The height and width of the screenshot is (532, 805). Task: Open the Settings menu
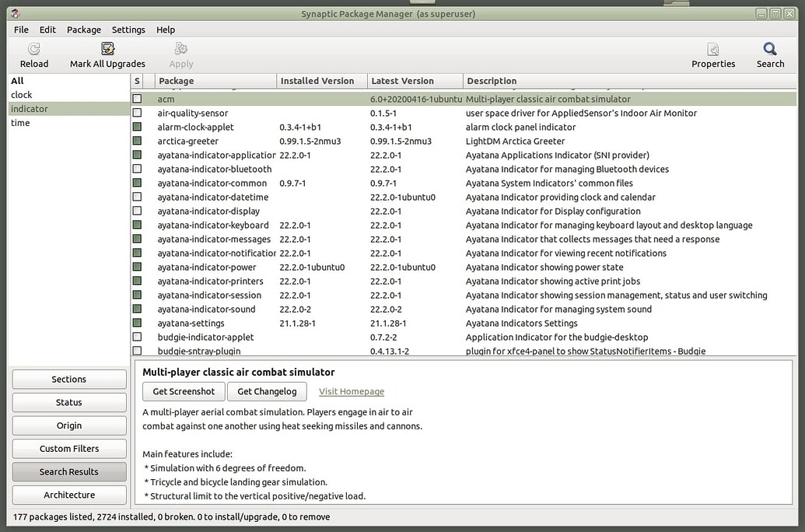[x=128, y=30]
